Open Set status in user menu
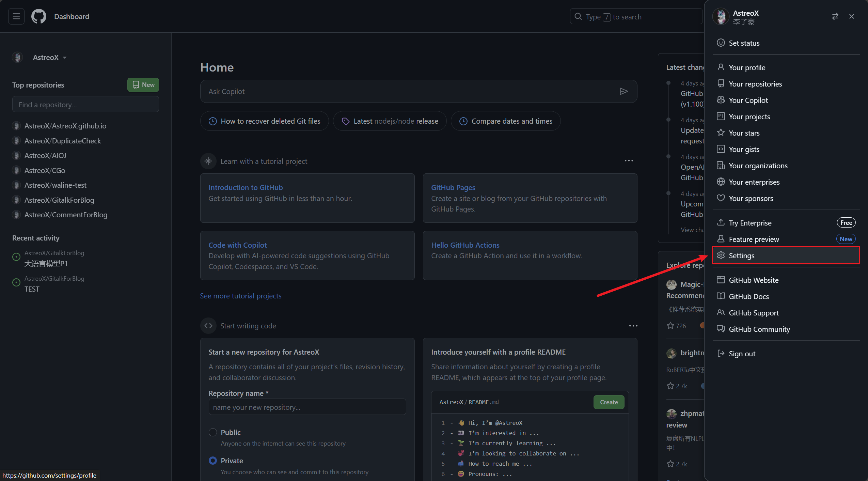The height and width of the screenshot is (481, 868). click(x=786, y=43)
